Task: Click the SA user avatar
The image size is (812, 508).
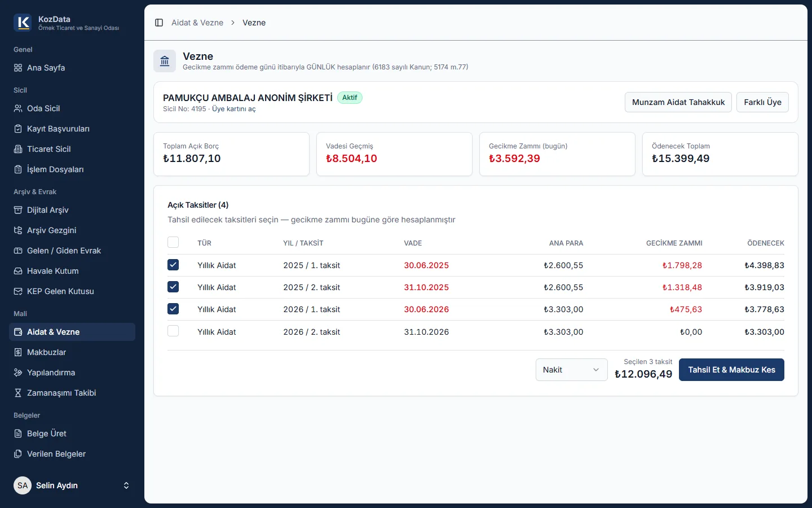Action: click(x=23, y=485)
